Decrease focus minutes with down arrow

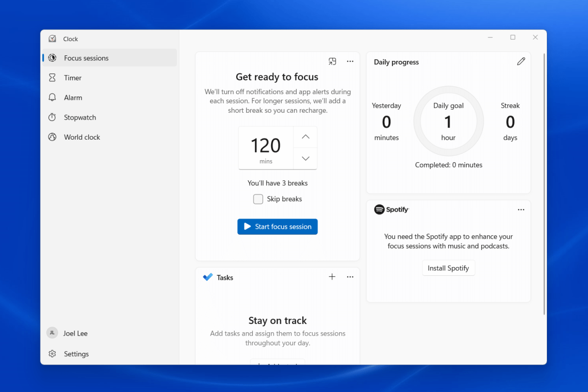coord(305,158)
